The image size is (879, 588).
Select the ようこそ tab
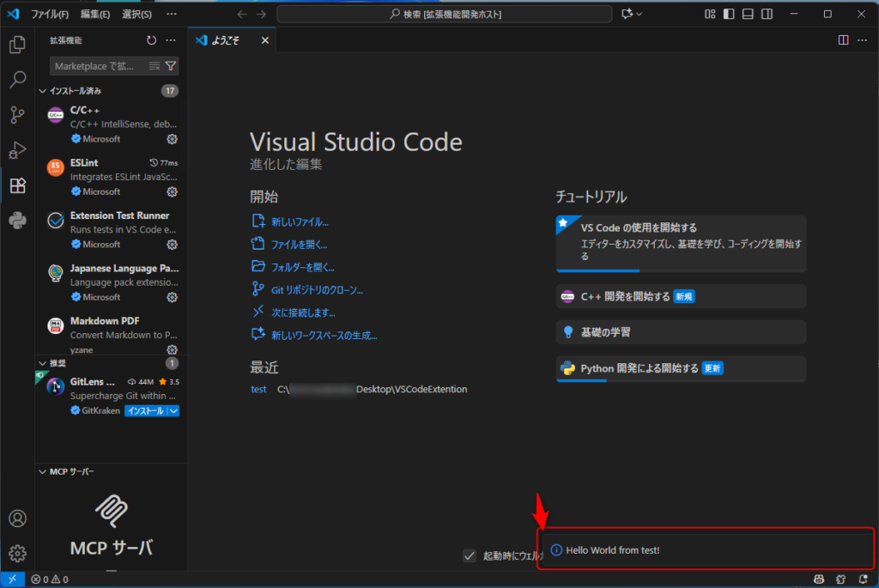(232, 40)
